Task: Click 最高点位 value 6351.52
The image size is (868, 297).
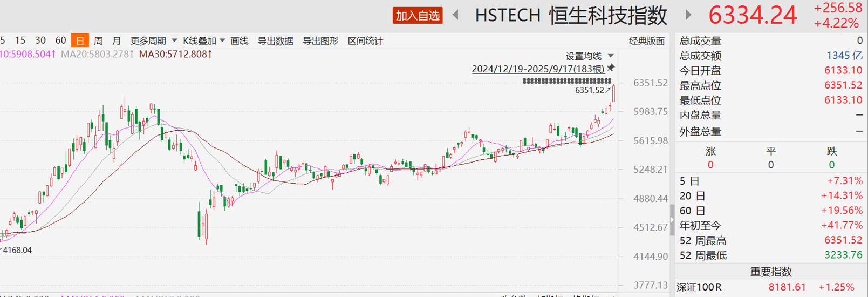Action: point(843,85)
